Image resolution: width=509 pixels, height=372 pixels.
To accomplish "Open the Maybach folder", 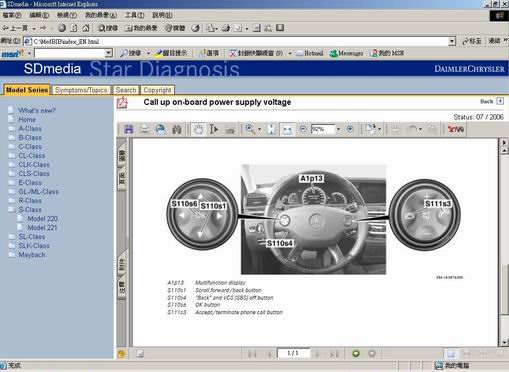I will click(32, 255).
